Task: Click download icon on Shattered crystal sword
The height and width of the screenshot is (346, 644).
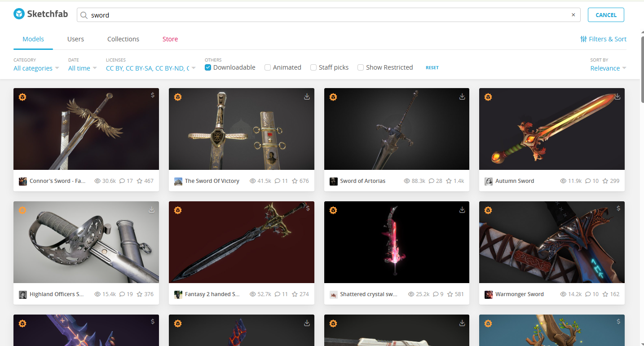Action: (462, 209)
